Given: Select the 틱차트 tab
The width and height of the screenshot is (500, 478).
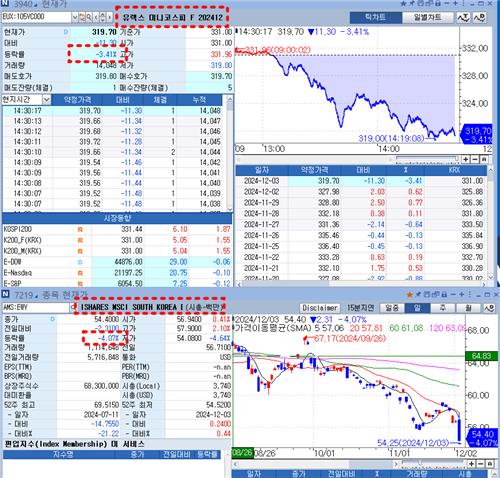Looking at the screenshot, I should (x=376, y=17).
